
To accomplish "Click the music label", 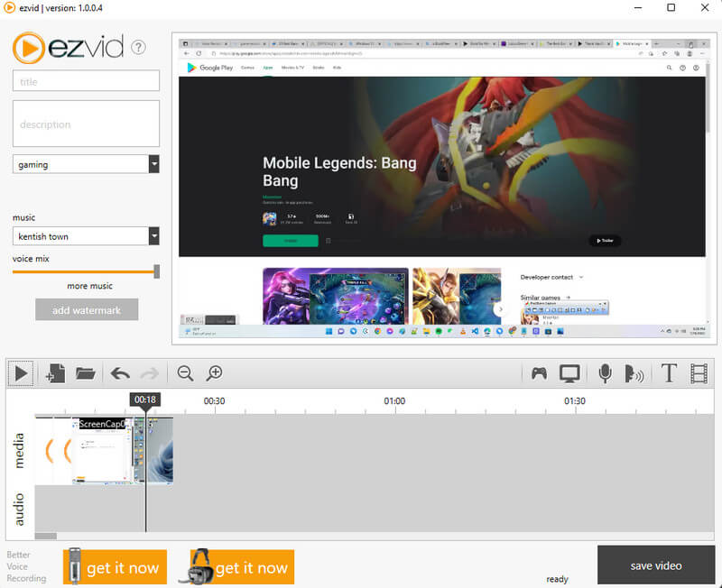I will pos(24,217).
